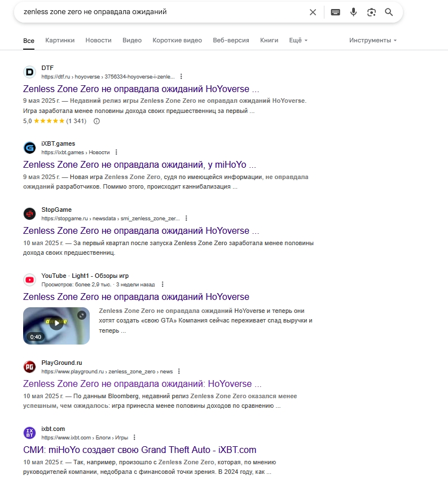448x488 pixels.
Task: Click the www.ixbt.com › Блоги › Игры breadcrumb
Action: click(85, 438)
